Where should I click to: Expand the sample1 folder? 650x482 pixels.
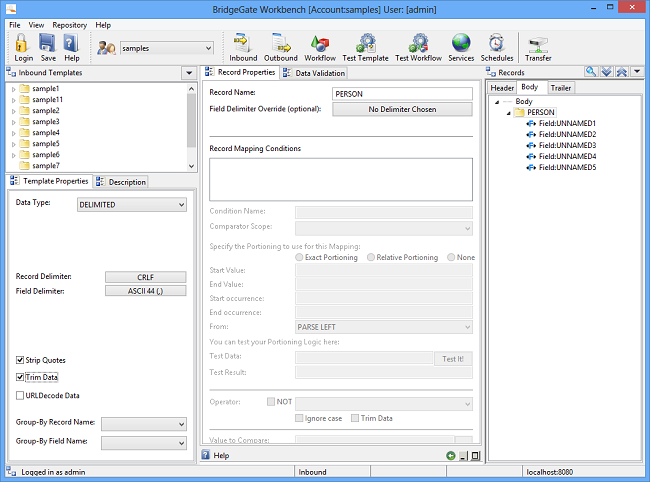coord(14,89)
